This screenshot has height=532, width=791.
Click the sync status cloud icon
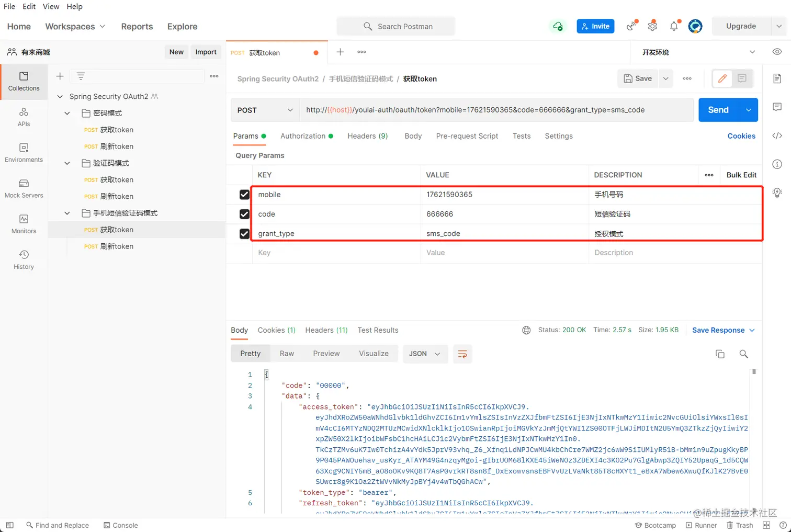pyautogui.click(x=558, y=26)
